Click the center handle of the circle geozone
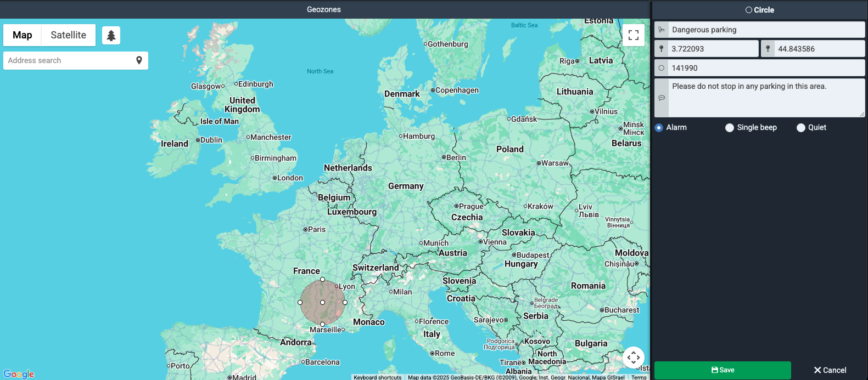The width and height of the screenshot is (868, 380). 322,302
